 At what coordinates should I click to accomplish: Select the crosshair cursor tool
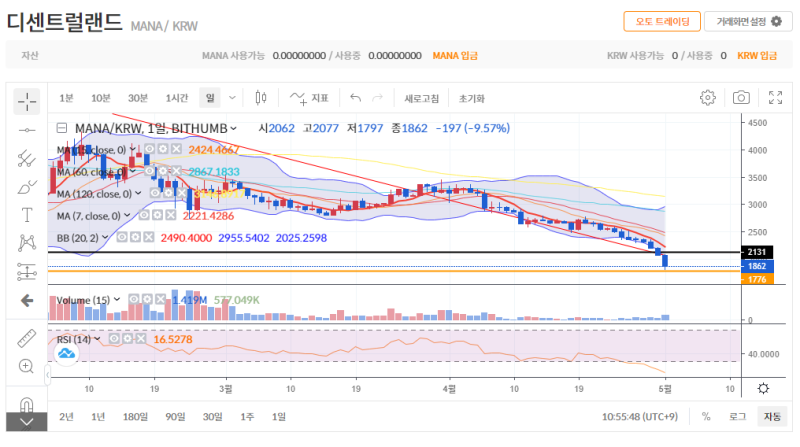[27, 102]
